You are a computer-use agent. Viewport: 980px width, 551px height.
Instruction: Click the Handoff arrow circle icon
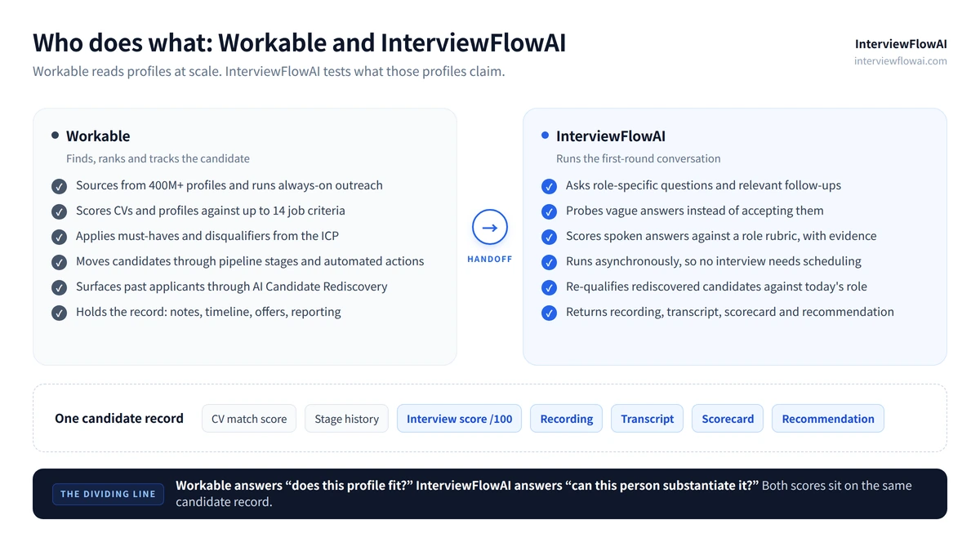pos(490,228)
